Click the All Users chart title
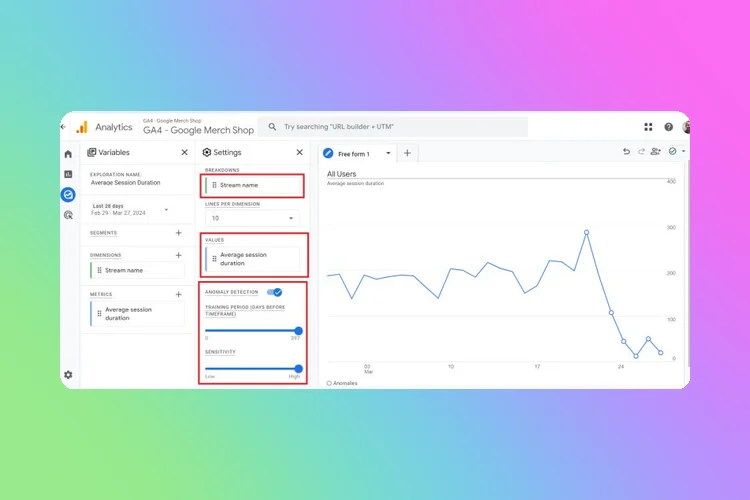 (x=342, y=174)
